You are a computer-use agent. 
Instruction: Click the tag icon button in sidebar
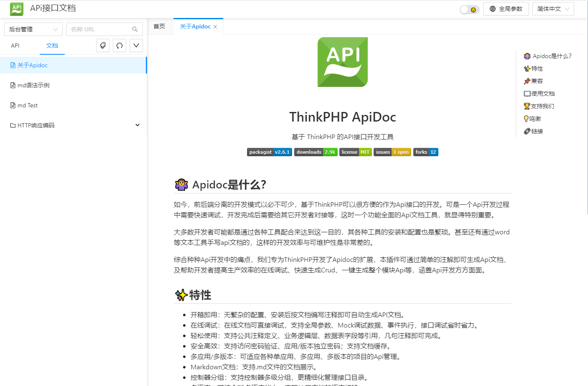(x=103, y=46)
